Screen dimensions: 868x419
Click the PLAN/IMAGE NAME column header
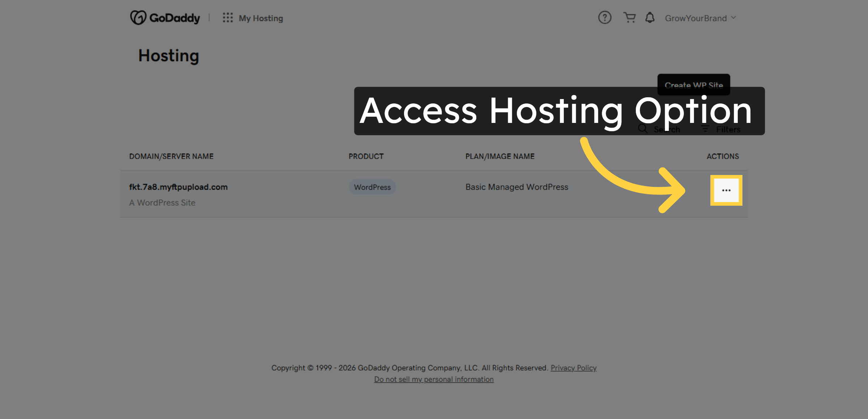(500, 156)
